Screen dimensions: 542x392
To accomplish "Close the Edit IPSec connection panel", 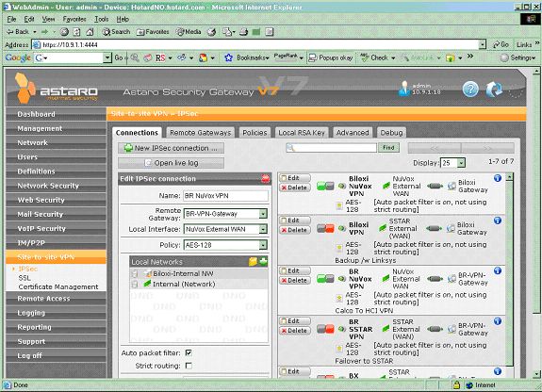I will 265,179.
